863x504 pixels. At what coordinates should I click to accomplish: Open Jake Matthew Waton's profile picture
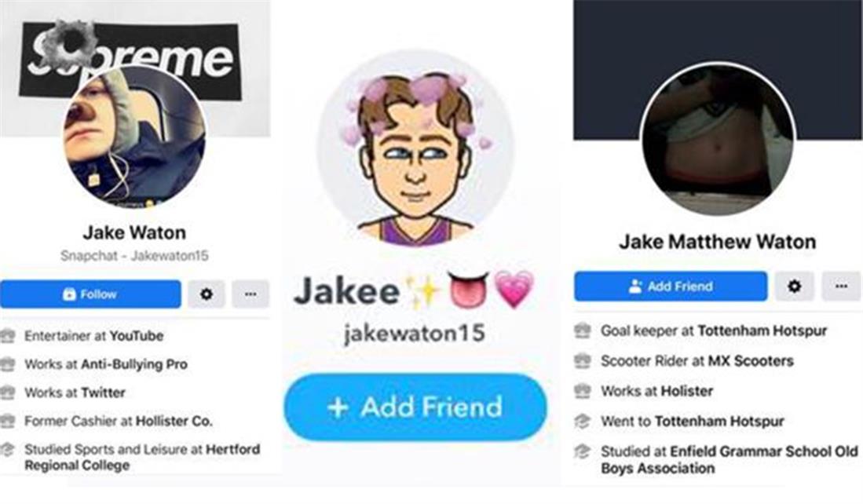click(719, 139)
